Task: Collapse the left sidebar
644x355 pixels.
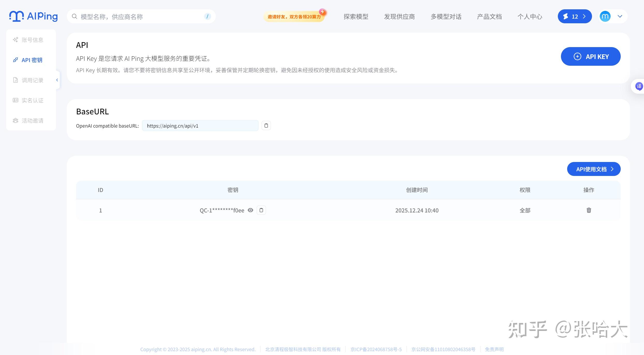Action: click(57, 80)
